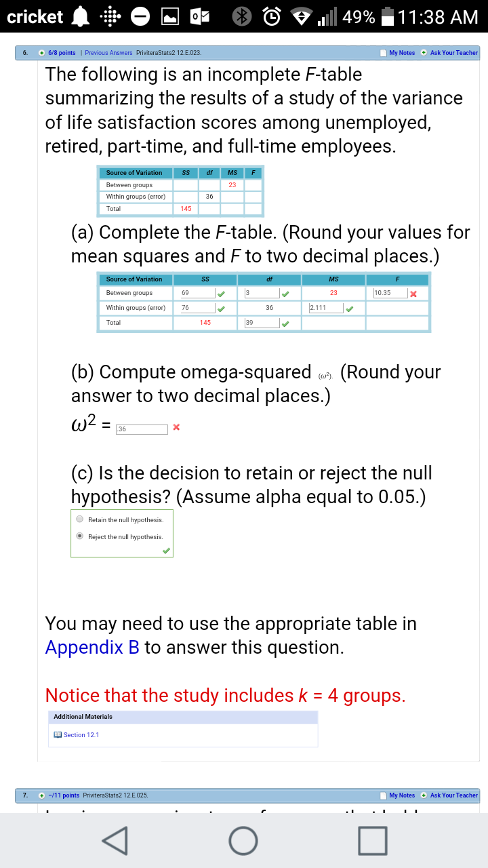
Task: Expand the -/11 points details for question 7
Action: [42, 795]
